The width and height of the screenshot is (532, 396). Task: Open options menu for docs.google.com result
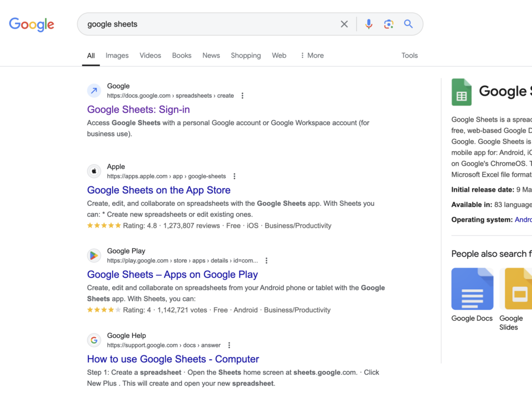coord(242,96)
